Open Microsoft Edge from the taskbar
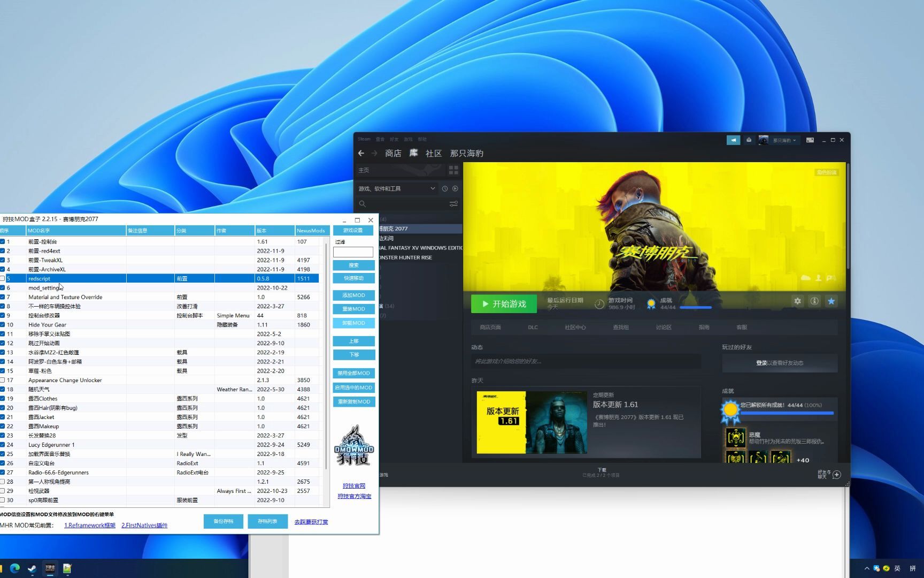This screenshot has height=578, width=924. pos(15,568)
